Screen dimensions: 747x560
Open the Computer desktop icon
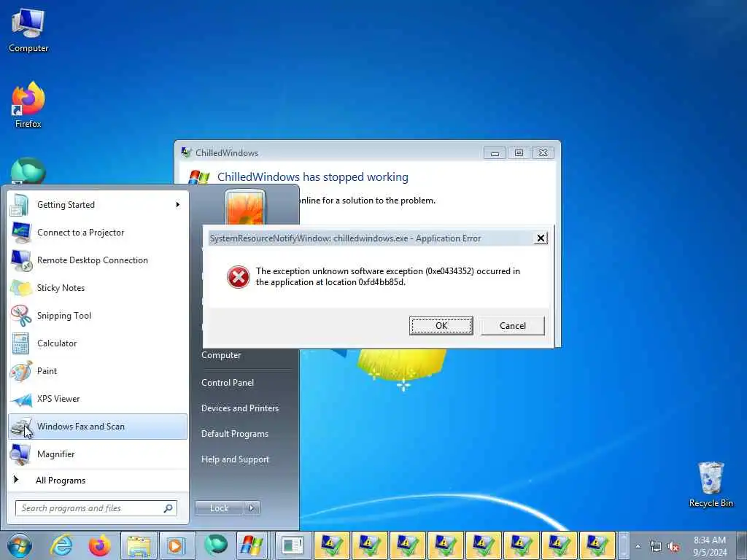coord(28,29)
